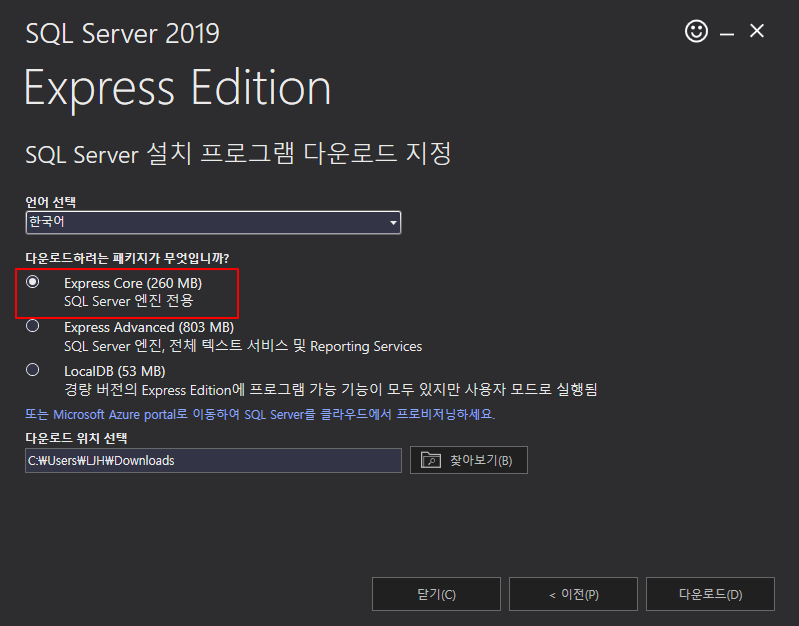
Task: Click the 'LocalDB (53 MB)' label
Action: [115, 371]
